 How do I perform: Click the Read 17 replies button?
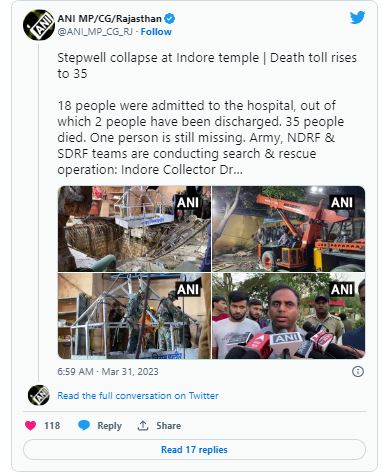[x=194, y=450]
